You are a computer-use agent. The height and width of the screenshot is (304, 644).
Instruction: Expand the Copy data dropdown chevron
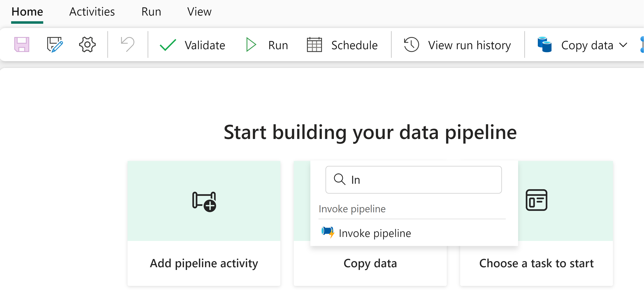coord(623,45)
